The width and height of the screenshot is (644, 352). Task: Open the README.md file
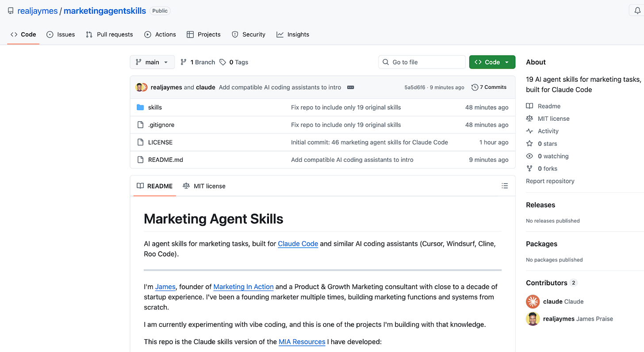165,160
